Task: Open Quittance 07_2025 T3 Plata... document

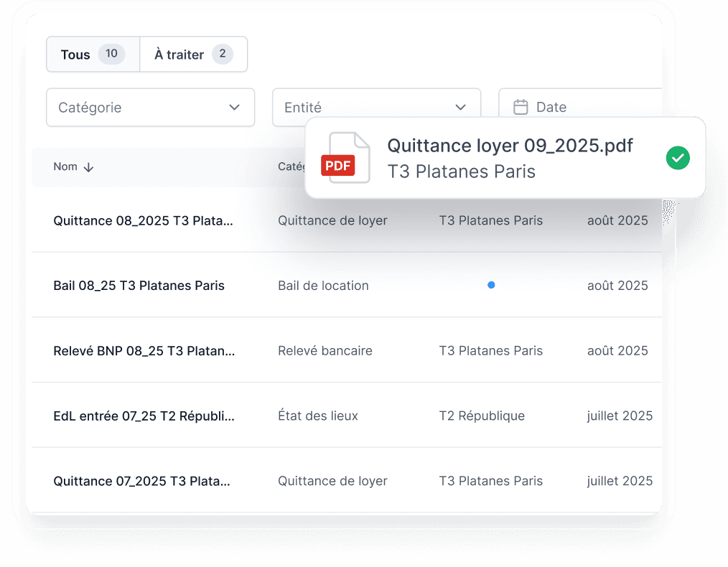Action: (141, 481)
